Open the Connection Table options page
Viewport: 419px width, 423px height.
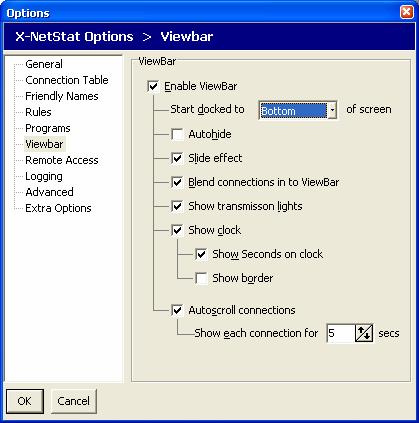tap(67, 80)
